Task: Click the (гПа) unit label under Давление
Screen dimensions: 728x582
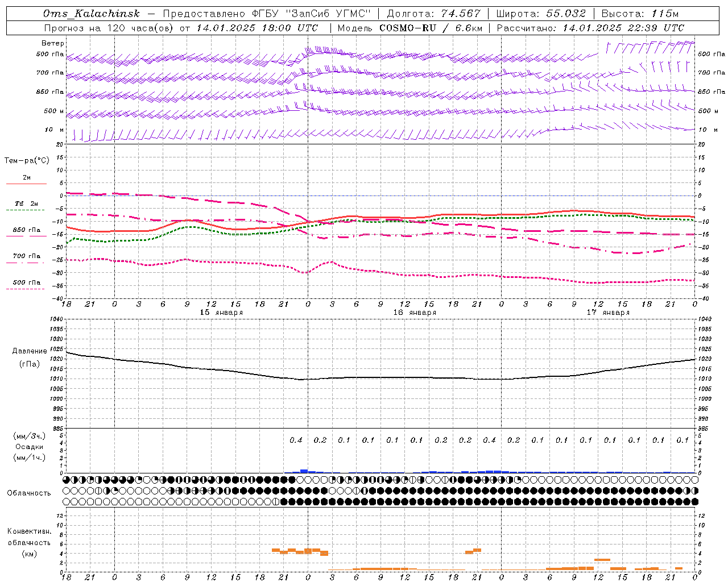Action: (x=30, y=364)
